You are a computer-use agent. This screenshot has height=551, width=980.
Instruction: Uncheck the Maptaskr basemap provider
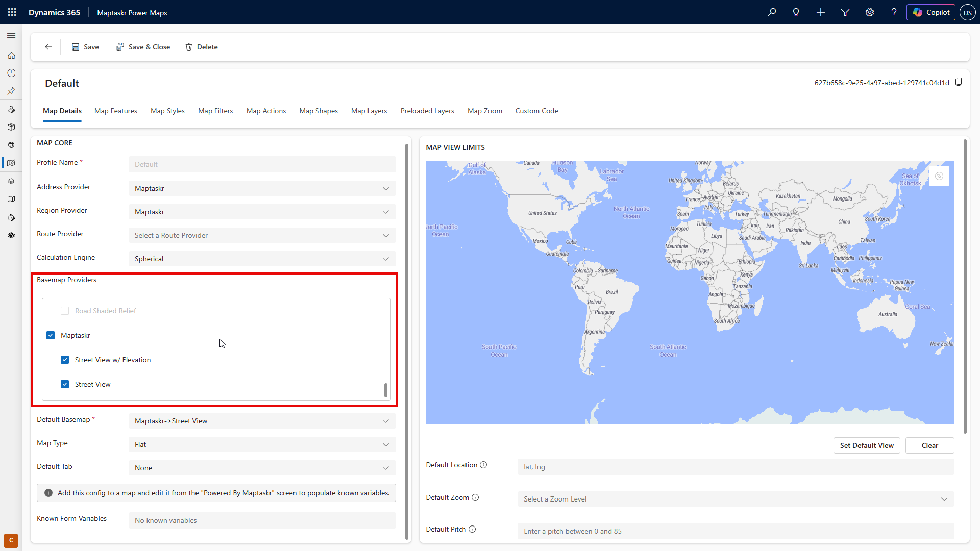click(x=51, y=335)
